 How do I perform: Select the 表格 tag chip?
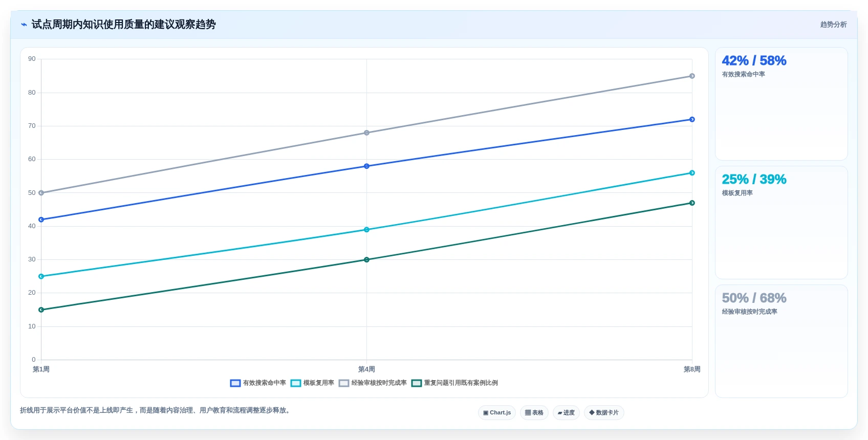(x=534, y=413)
